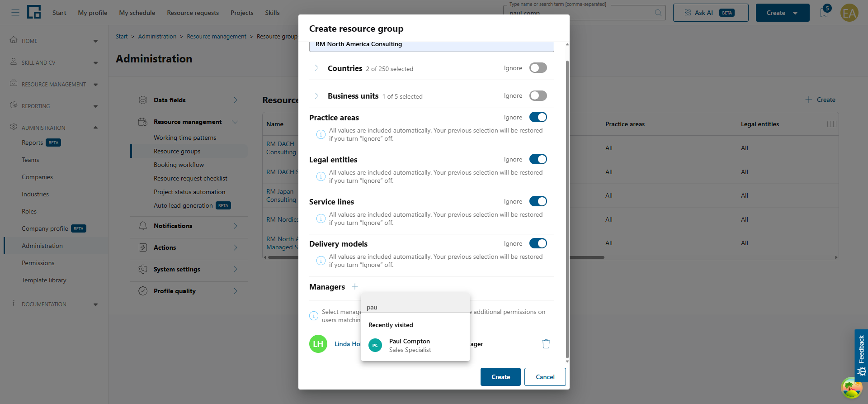Open Resource requests in top navigation
Image resolution: width=868 pixels, height=404 pixels.
tap(193, 13)
